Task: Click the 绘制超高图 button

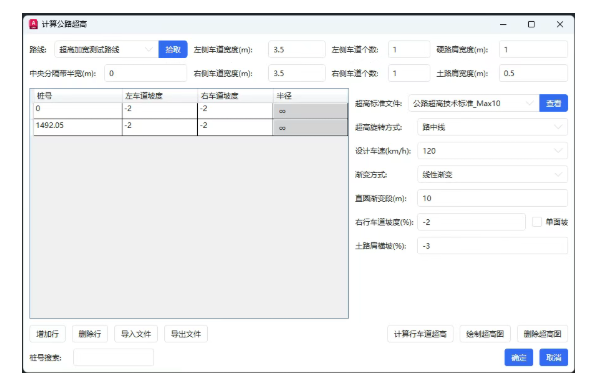Action: (x=485, y=334)
